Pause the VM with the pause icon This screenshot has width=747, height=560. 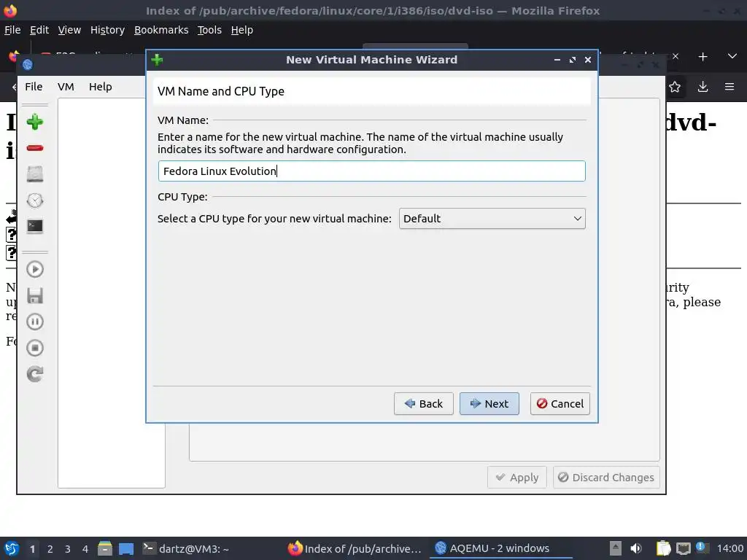pyautogui.click(x=35, y=322)
